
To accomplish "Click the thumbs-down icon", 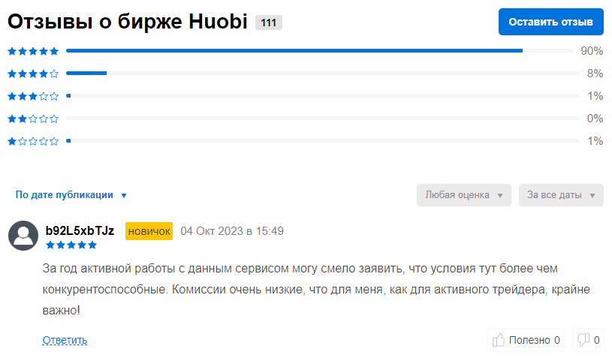I will [x=583, y=341].
